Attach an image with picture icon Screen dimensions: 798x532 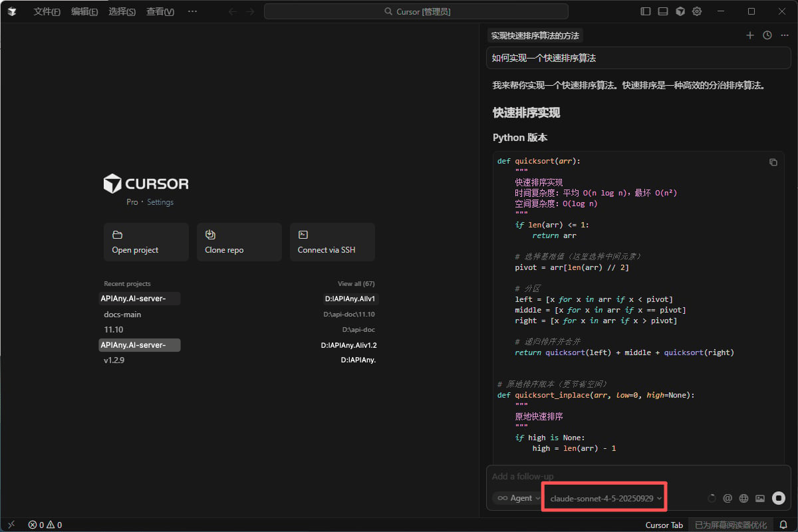(x=760, y=498)
